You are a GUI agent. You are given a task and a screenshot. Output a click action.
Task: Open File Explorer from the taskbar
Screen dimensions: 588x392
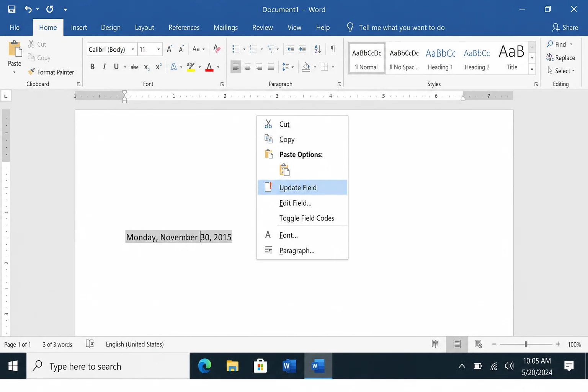click(x=232, y=366)
